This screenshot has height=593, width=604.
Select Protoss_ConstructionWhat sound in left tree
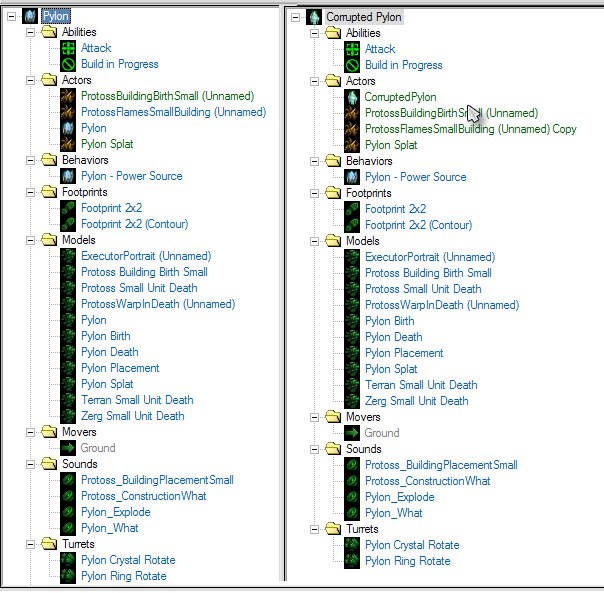click(143, 496)
